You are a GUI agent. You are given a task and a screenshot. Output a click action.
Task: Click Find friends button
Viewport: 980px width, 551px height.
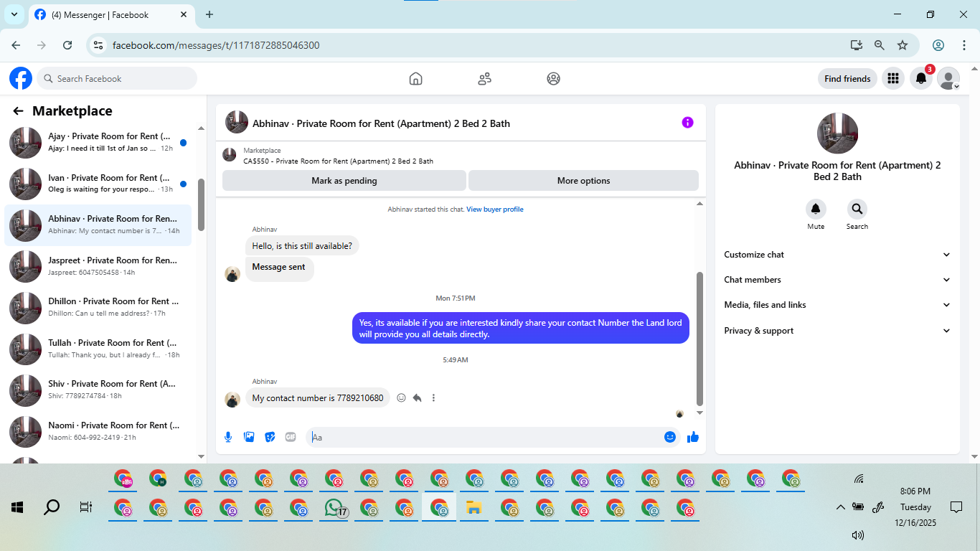coord(847,79)
